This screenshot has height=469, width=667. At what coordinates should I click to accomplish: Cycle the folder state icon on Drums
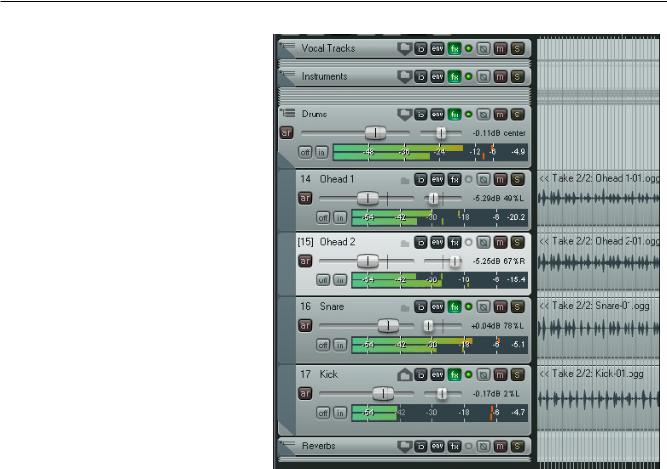coord(405,114)
